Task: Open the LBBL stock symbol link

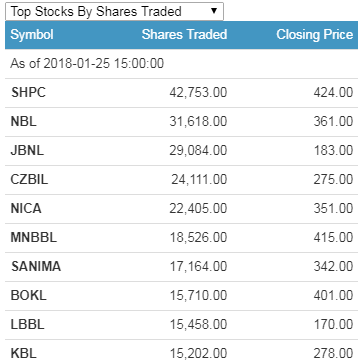Action: pyautogui.click(x=27, y=324)
